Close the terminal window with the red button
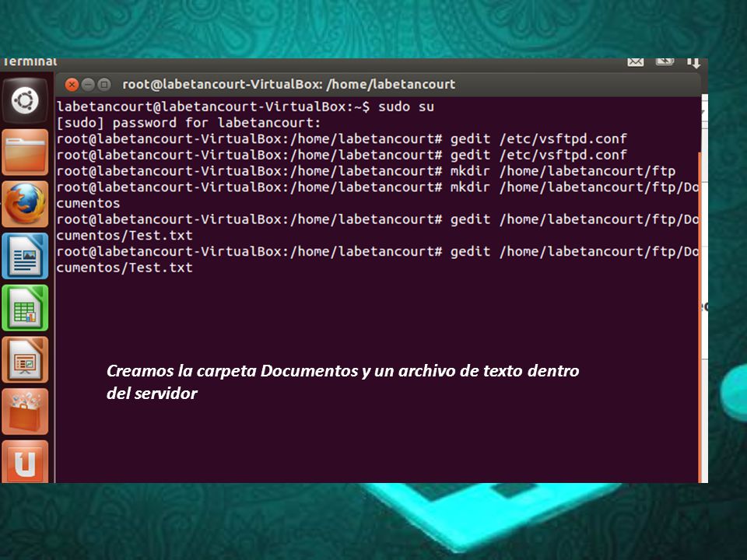Viewport: 747px width, 560px height. point(72,85)
